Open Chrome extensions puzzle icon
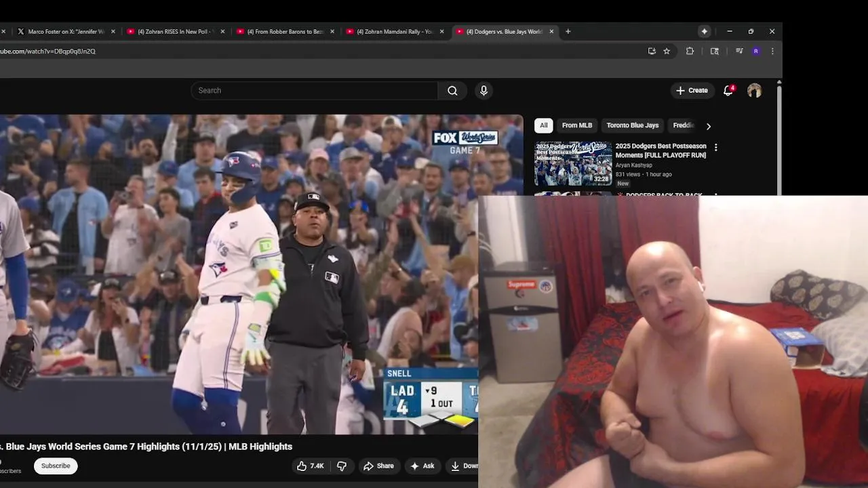 pos(690,51)
